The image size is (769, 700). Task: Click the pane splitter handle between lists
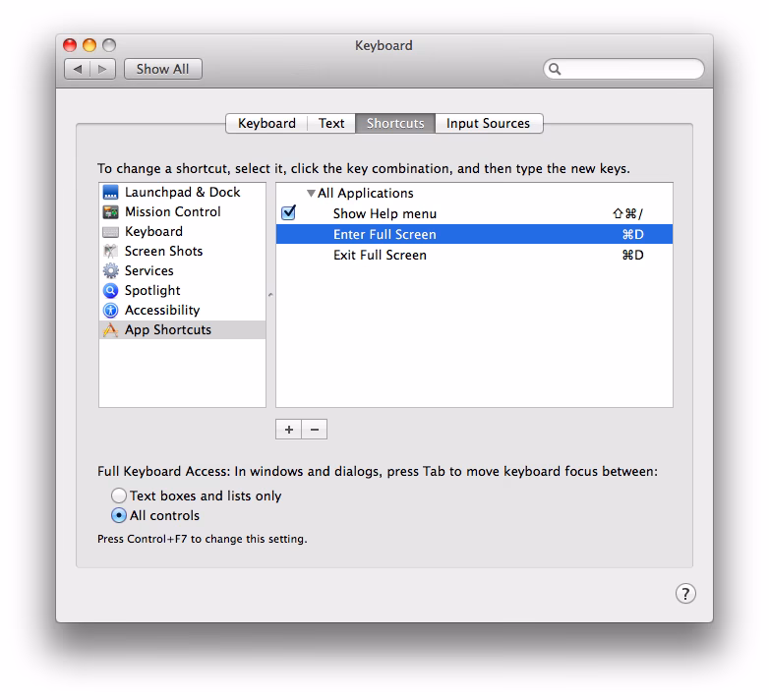coord(270,295)
